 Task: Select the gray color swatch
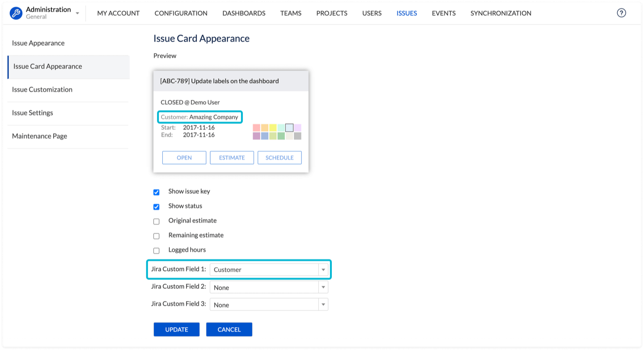click(297, 136)
